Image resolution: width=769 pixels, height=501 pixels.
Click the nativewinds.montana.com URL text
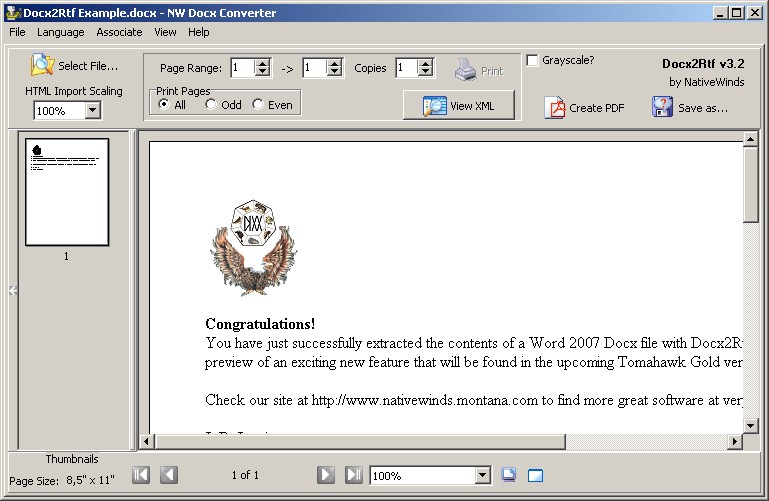tap(425, 400)
